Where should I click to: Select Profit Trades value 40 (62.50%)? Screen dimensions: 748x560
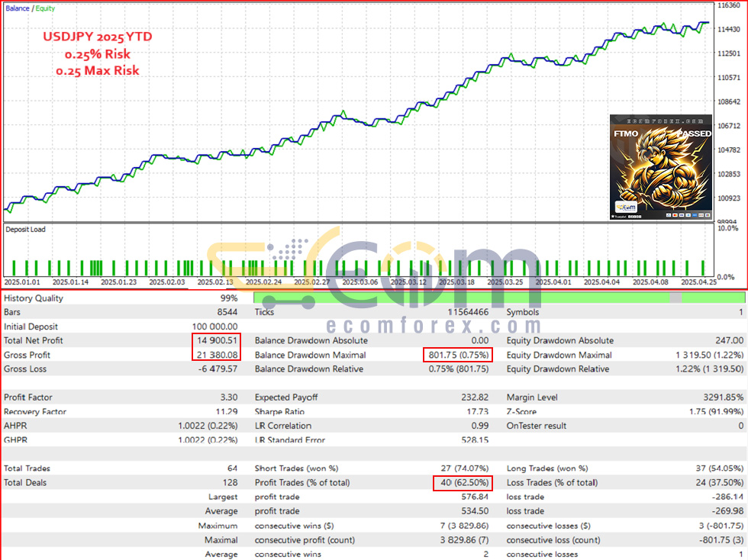(464, 483)
